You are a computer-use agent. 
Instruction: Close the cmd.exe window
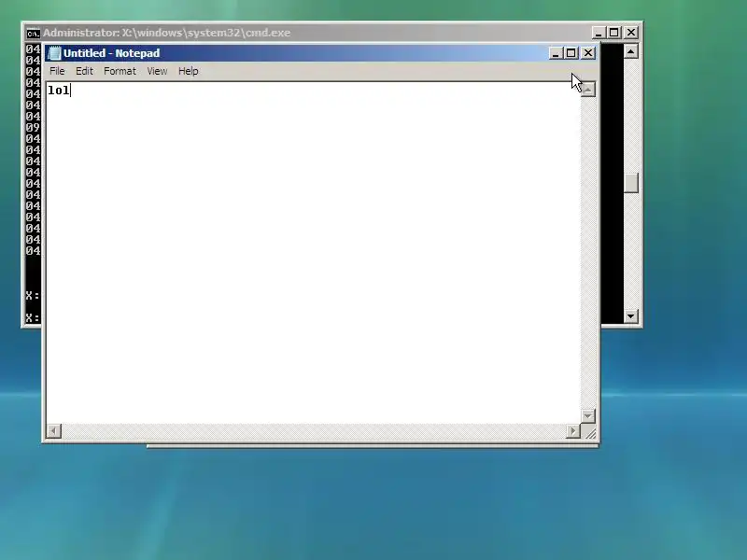click(x=631, y=33)
